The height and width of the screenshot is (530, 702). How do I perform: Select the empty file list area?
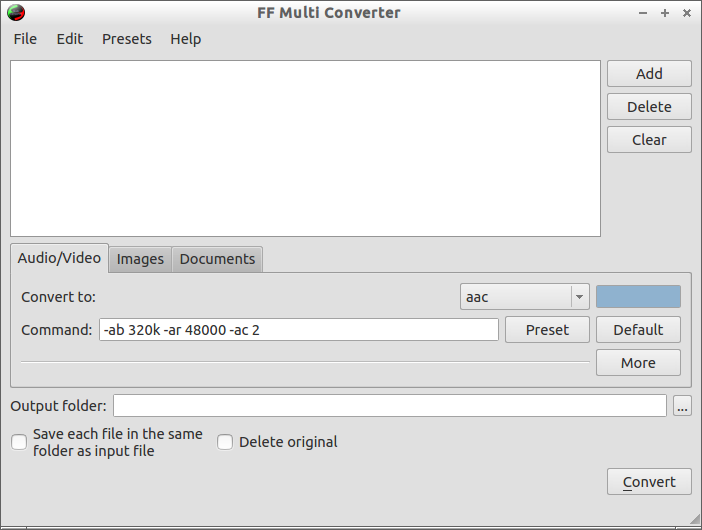tap(305, 148)
